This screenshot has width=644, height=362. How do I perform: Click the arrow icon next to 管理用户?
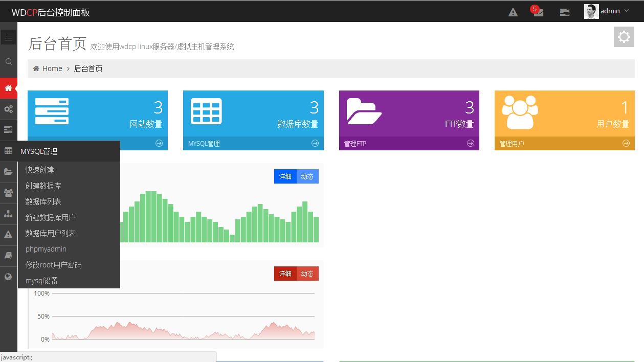tap(626, 143)
